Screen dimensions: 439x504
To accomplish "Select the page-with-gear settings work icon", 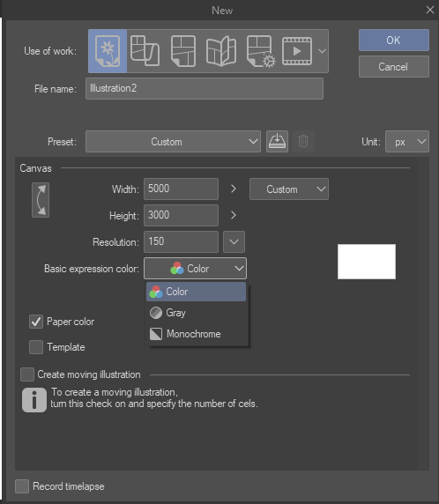I will [261, 51].
